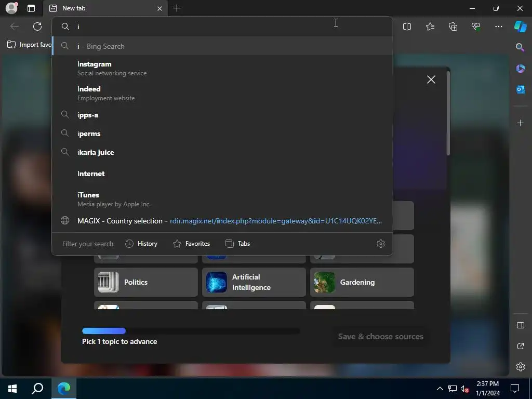
Task: Open the sidebar Search icon
Action: click(x=520, y=47)
